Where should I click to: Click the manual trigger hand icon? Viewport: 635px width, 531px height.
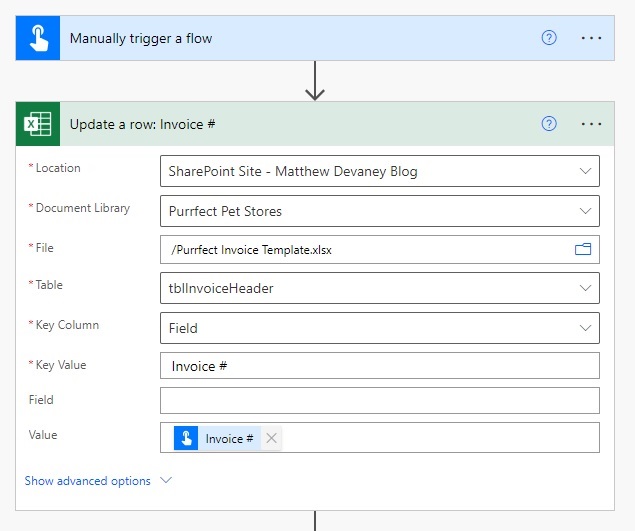(x=38, y=38)
